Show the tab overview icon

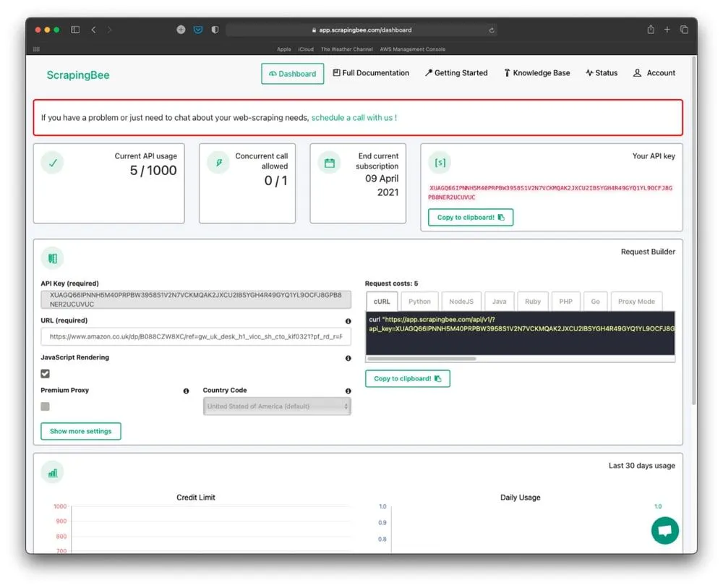684,30
